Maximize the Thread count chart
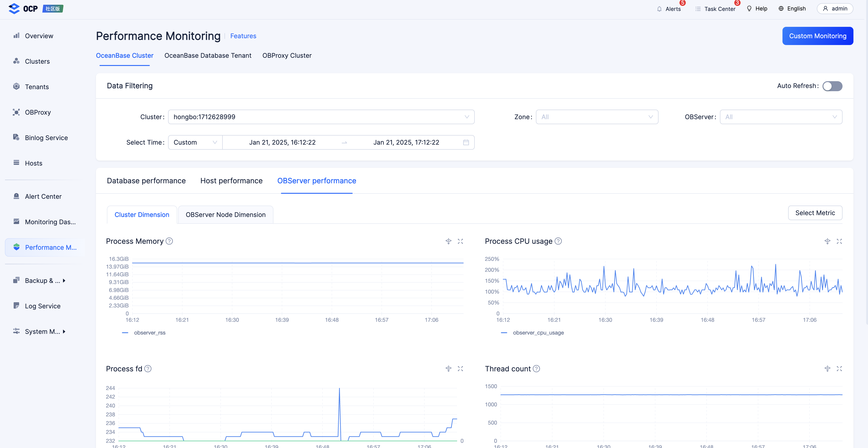 coord(839,368)
